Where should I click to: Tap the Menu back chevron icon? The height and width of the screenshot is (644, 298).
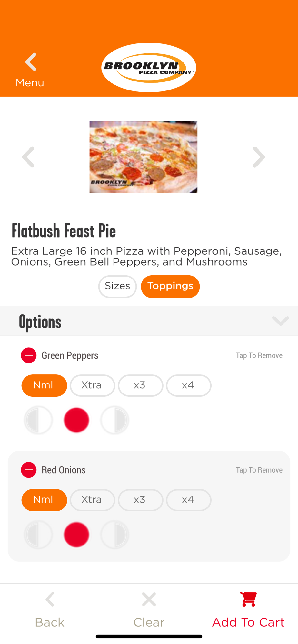point(31,62)
